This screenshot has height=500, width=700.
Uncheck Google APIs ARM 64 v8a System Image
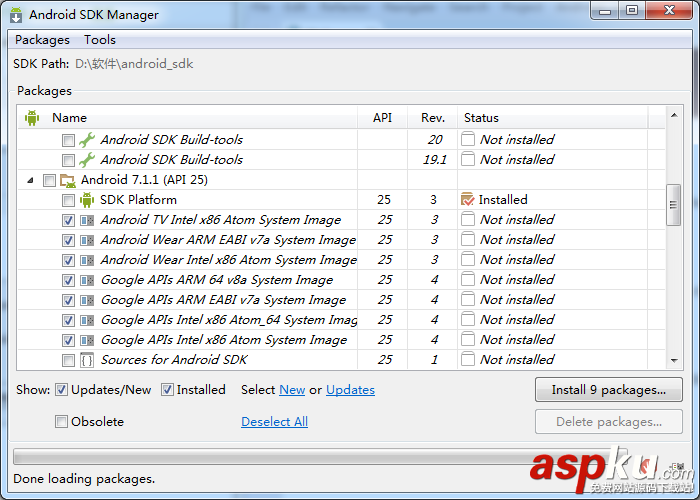pos(68,280)
